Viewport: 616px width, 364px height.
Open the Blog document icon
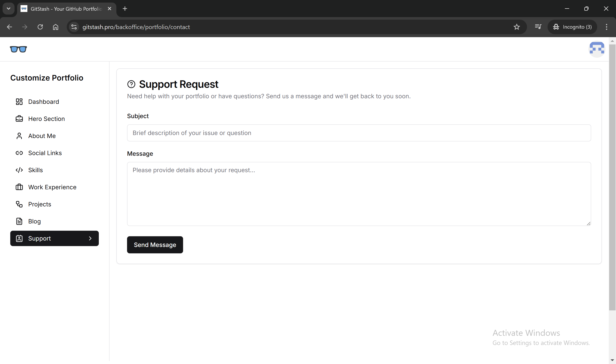[19, 221]
